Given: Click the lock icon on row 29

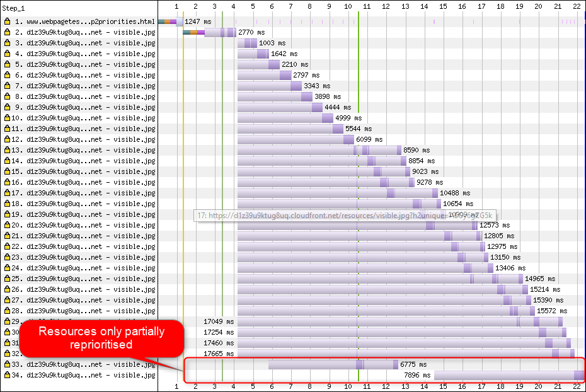Looking at the screenshot, I should [7, 321].
